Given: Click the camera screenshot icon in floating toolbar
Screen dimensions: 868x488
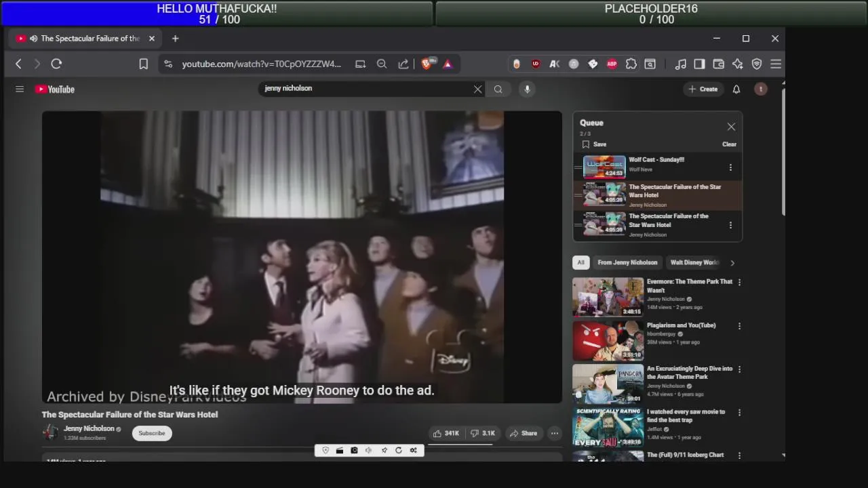Looking at the screenshot, I should coord(354,451).
